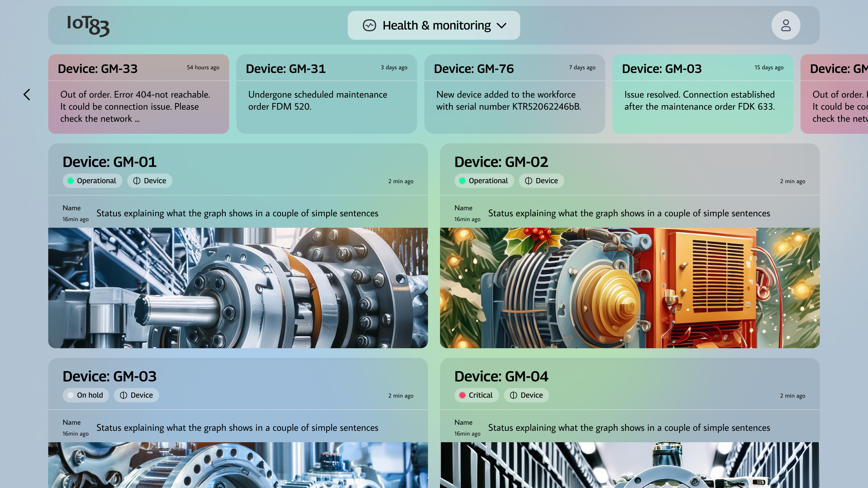
Task: Click the GM-02 Device tag icon
Action: 528,181
